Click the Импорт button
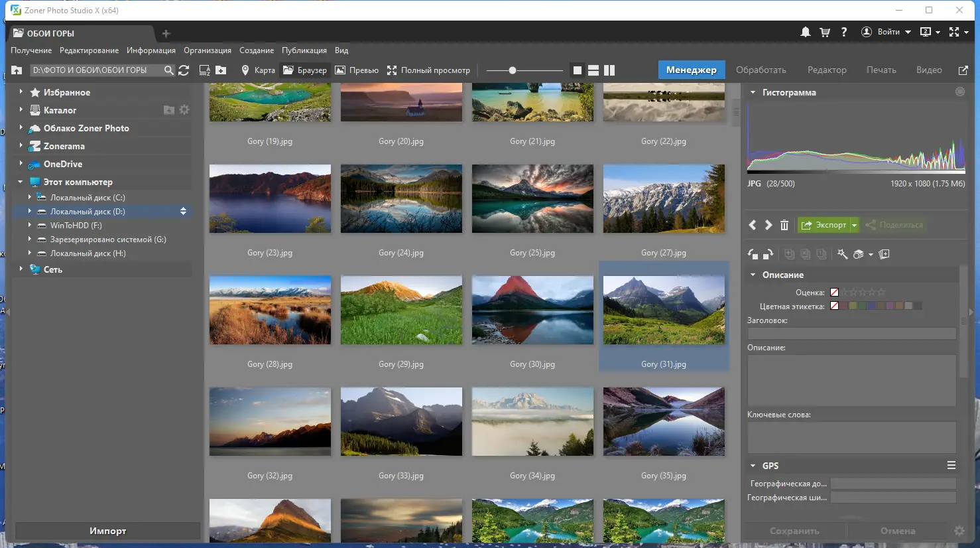Screen dimensions: 980x548 (107, 531)
